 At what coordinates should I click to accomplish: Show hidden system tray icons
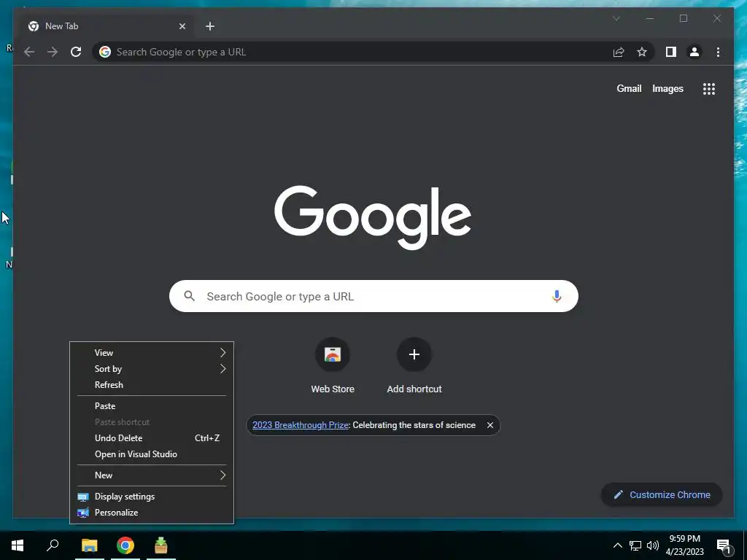(x=617, y=545)
